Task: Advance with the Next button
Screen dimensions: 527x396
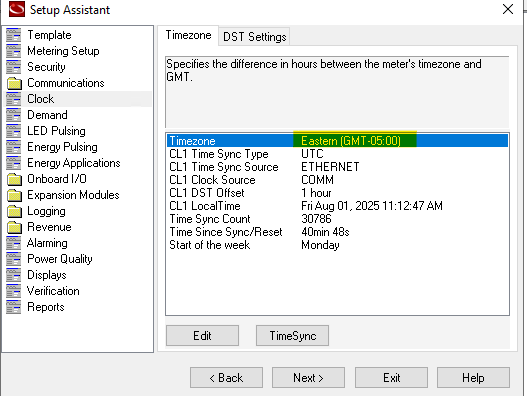Action: coord(308,378)
